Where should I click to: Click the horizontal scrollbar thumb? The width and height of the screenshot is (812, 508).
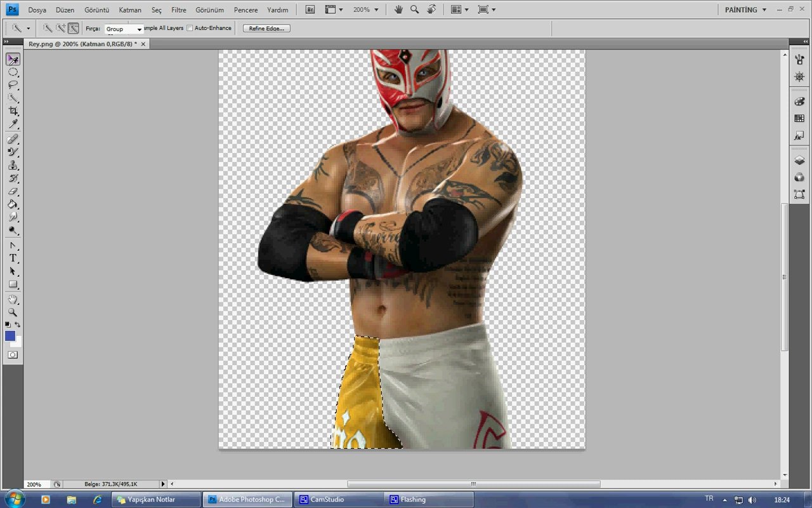click(x=473, y=484)
